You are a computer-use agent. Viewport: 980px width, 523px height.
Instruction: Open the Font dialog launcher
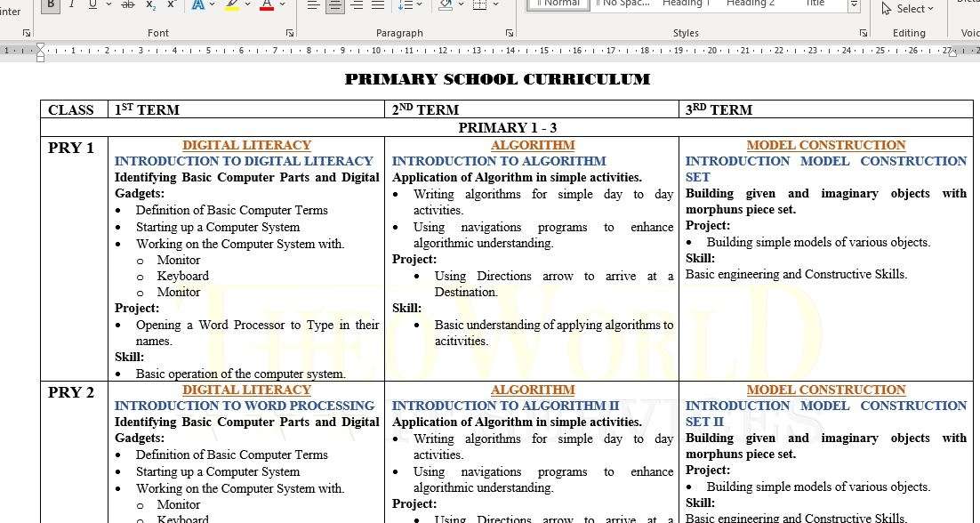pyautogui.click(x=290, y=33)
